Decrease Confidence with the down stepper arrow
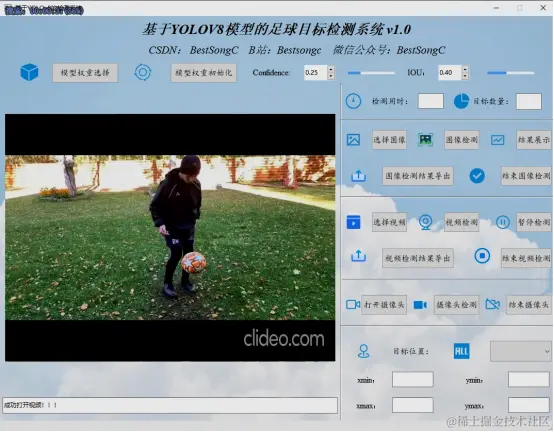554x432 pixels. (331, 76)
